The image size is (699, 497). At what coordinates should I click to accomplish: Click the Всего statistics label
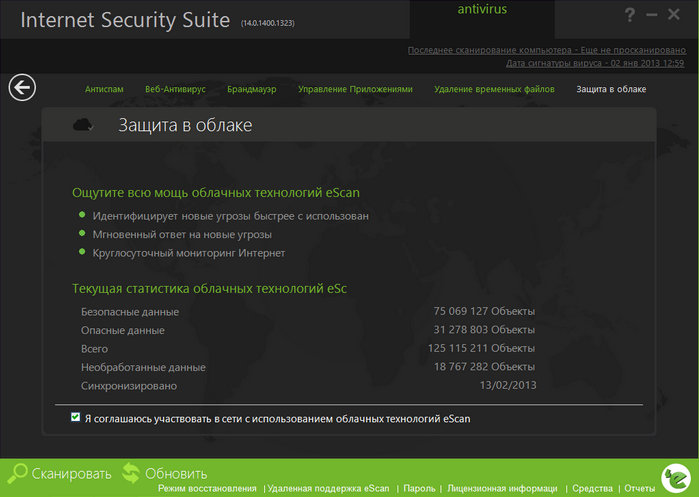(x=94, y=349)
